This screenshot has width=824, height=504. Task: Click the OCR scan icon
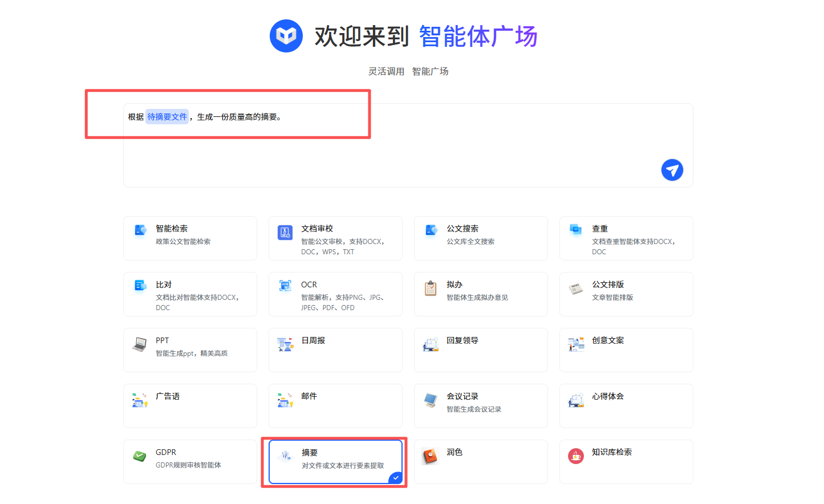pos(285,286)
